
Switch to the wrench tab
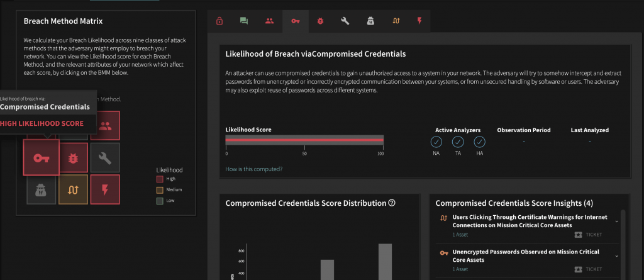click(x=345, y=21)
